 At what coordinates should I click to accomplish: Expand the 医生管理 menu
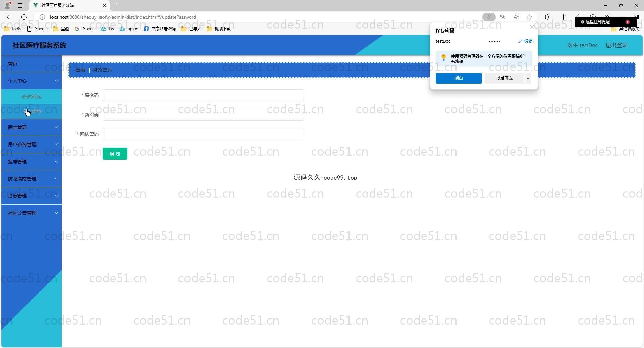32,127
